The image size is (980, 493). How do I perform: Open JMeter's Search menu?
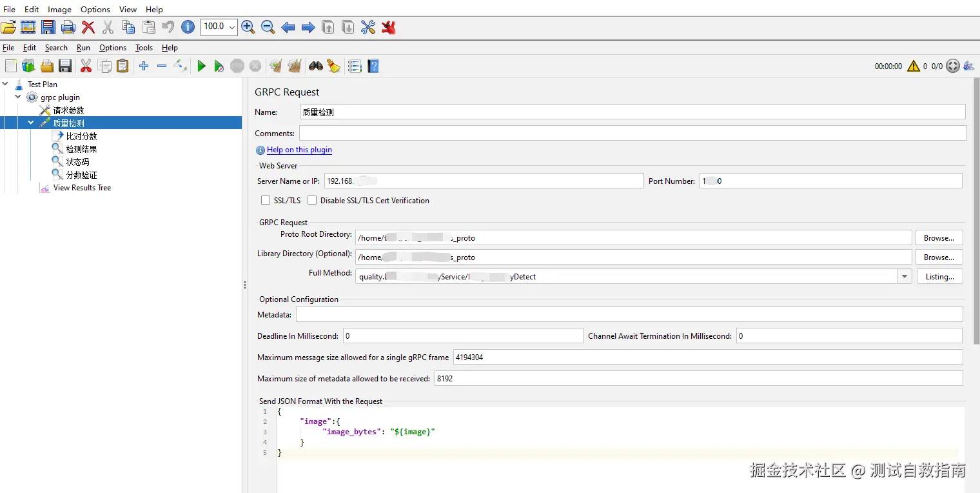pyautogui.click(x=56, y=48)
